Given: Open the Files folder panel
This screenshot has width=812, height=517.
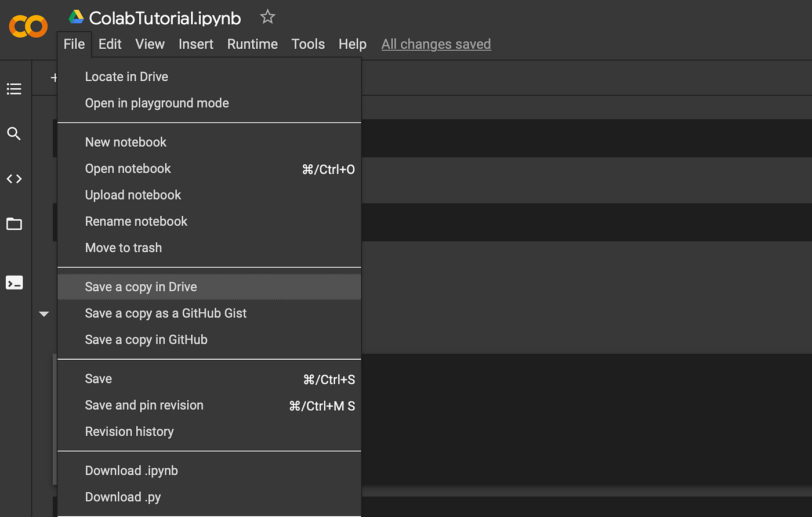Looking at the screenshot, I should pos(14,224).
